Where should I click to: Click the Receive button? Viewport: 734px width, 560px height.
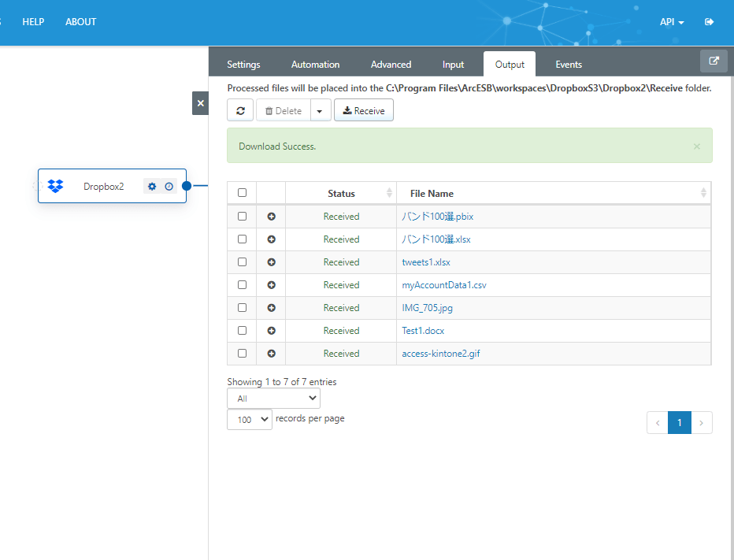click(363, 111)
